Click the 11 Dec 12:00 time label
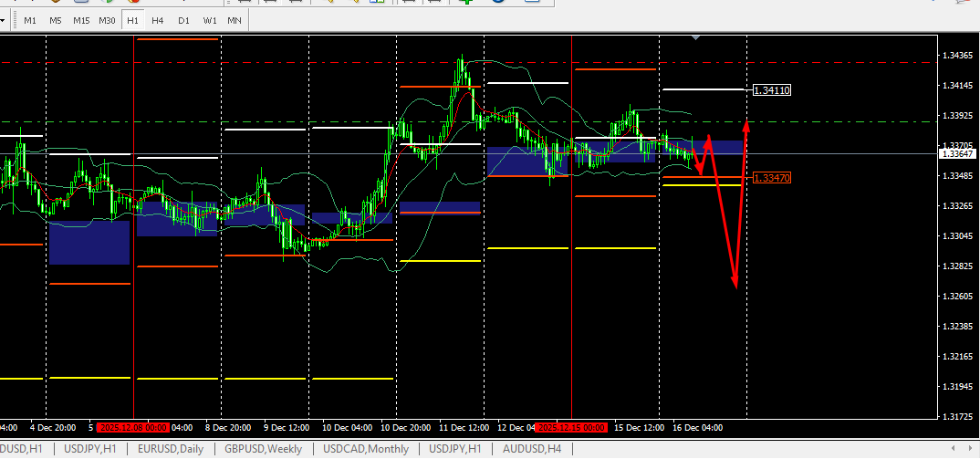 (464, 428)
